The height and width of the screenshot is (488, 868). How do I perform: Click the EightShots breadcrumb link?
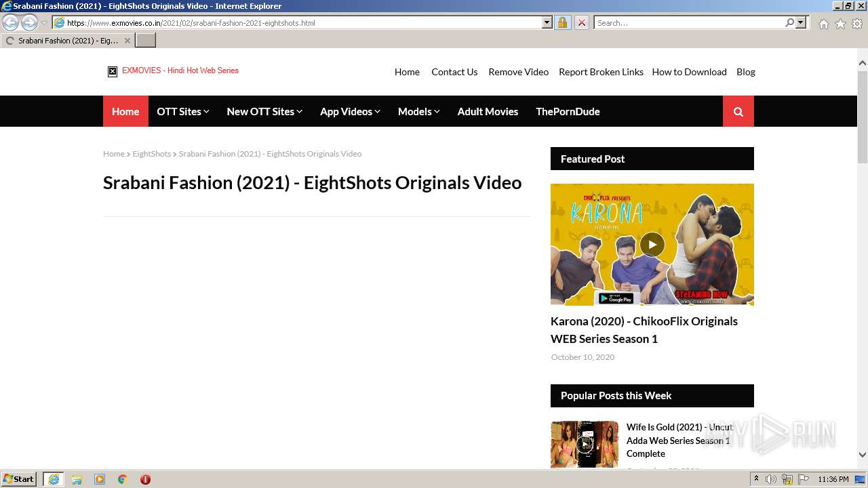point(151,154)
